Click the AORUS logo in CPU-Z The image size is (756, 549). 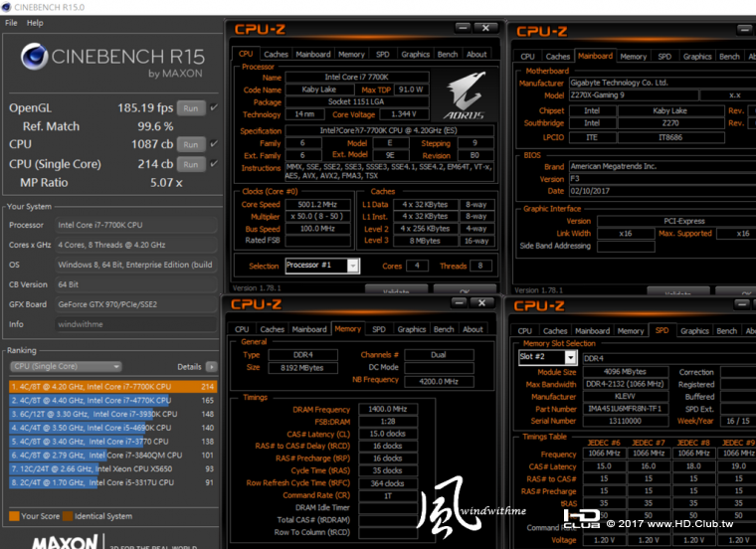click(467, 92)
